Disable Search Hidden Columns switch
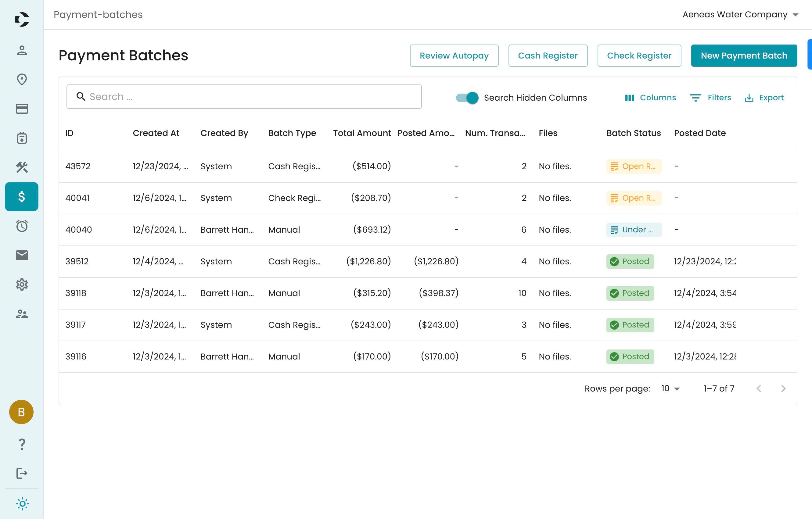 point(467,98)
